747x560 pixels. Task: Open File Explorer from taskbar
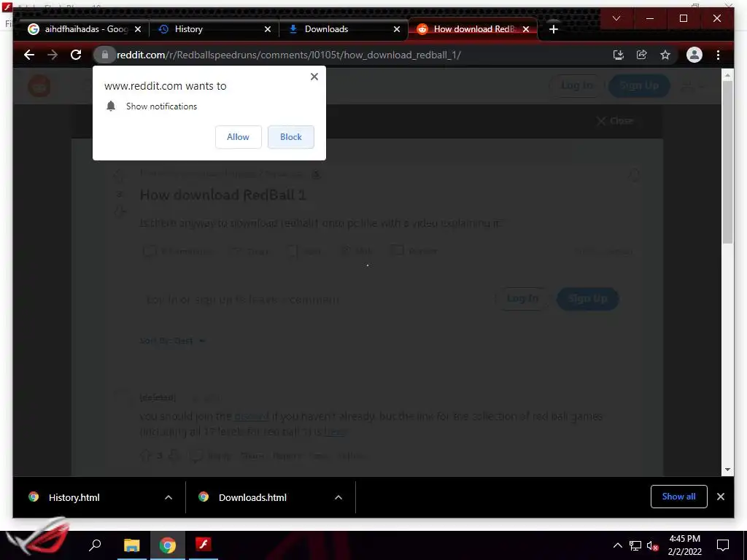[x=131, y=545]
